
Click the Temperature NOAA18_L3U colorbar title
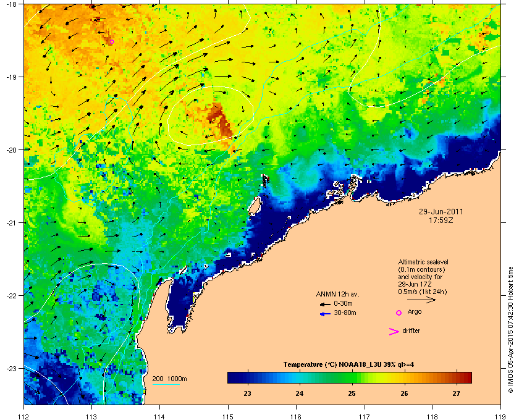(x=348, y=365)
